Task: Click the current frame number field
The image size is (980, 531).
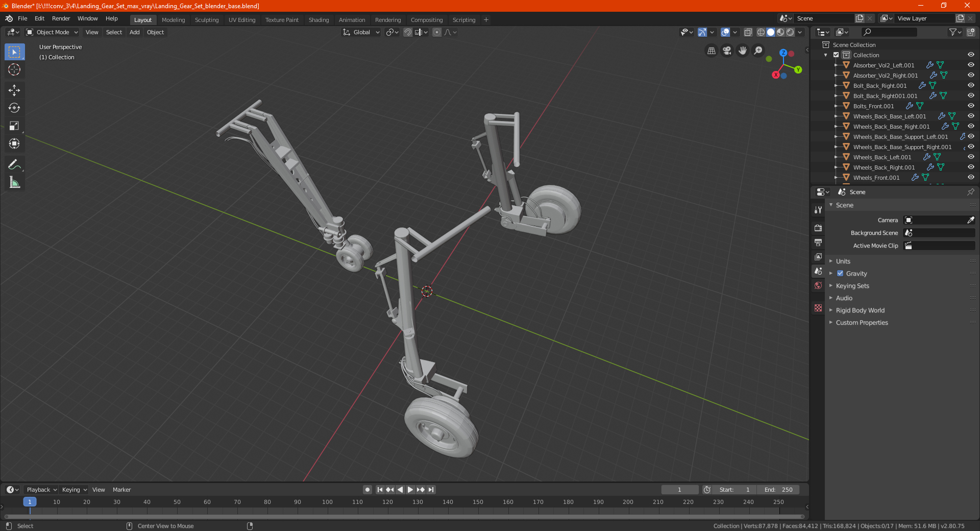Action: [x=679, y=490]
